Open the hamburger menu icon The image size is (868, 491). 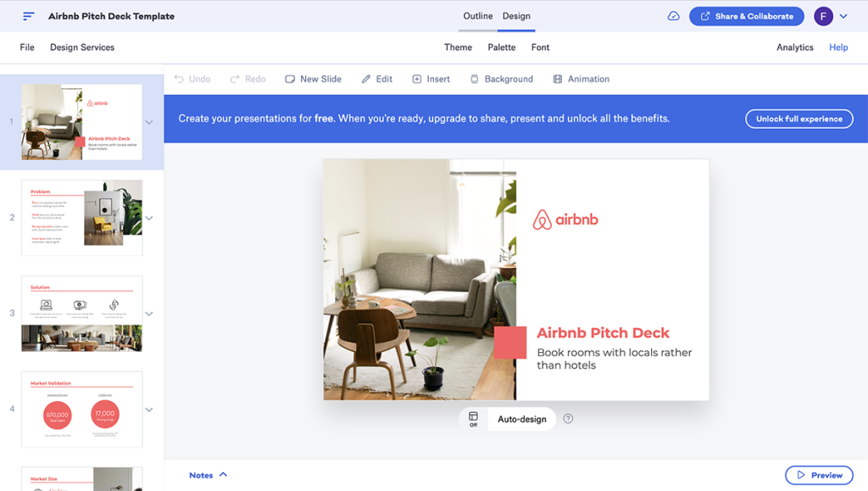point(29,16)
